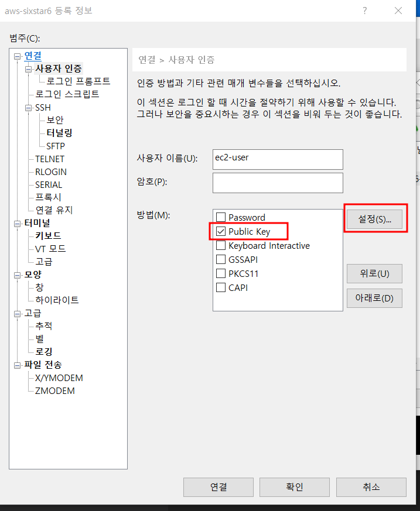420x511 pixels.
Task: Check the Password authentication method
Action: (221, 218)
